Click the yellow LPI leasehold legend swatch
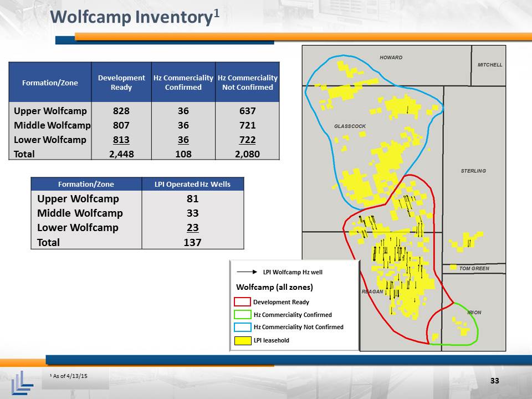 click(x=242, y=340)
